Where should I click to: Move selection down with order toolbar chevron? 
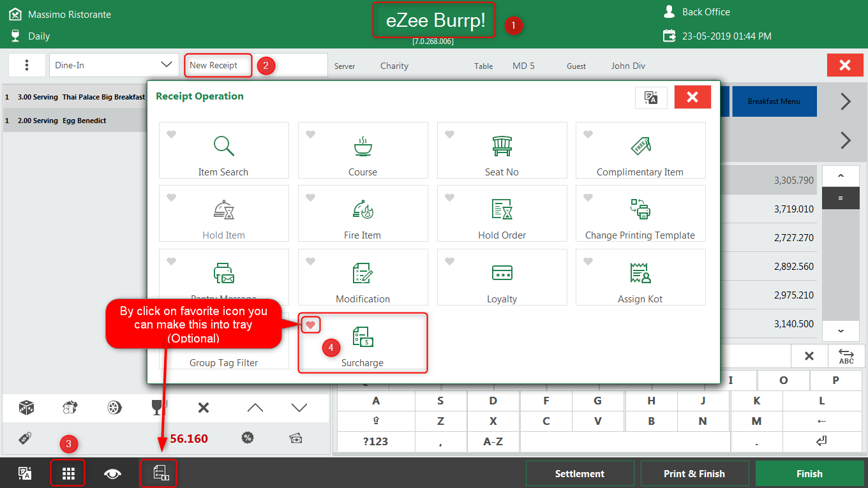coord(299,408)
